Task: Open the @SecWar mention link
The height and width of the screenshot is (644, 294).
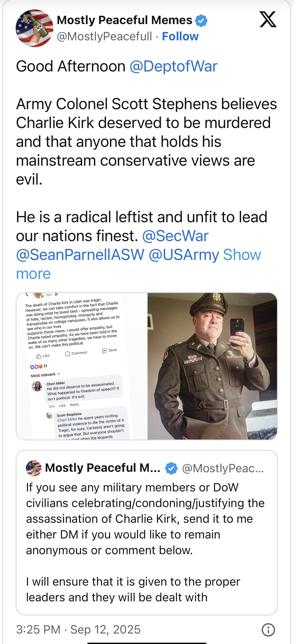Action: pos(175,236)
